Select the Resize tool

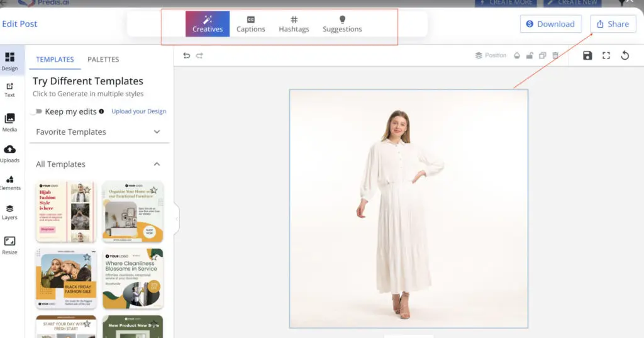pyautogui.click(x=9, y=245)
